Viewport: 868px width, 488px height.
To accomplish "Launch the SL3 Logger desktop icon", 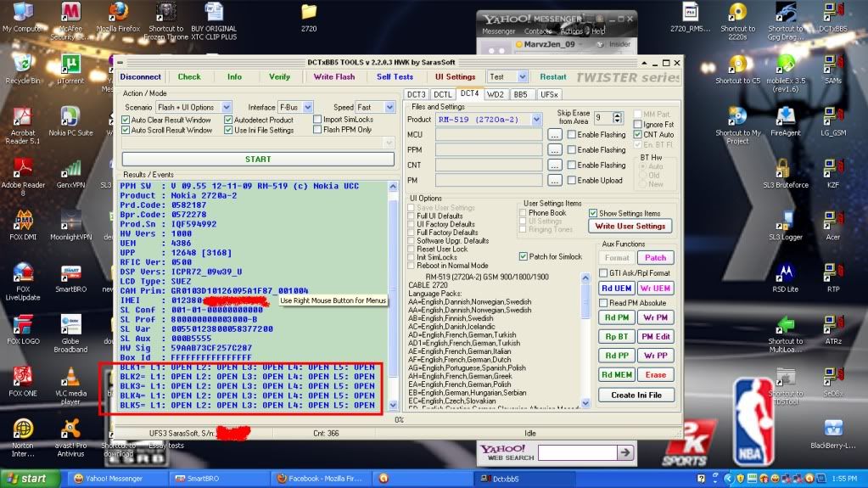I will (785, 225).
